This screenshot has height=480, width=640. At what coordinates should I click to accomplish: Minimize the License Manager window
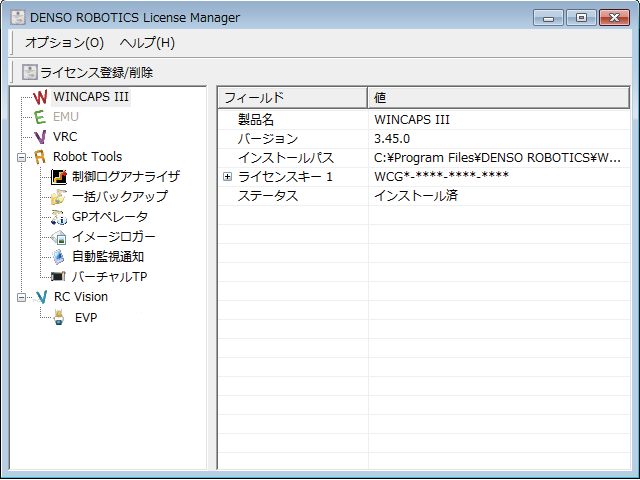coord(549,18)
